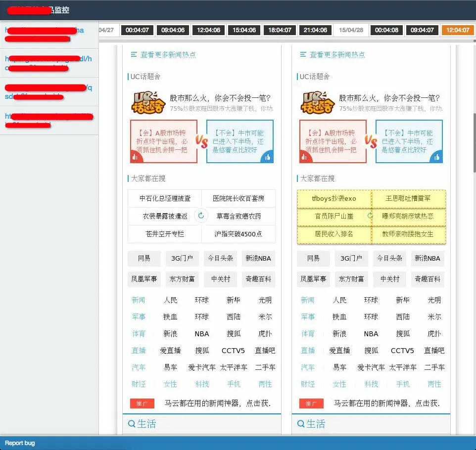Click 股市那么火 headline in right page
Viewport: 476px width, 450px height.
[x=389, y=98]
